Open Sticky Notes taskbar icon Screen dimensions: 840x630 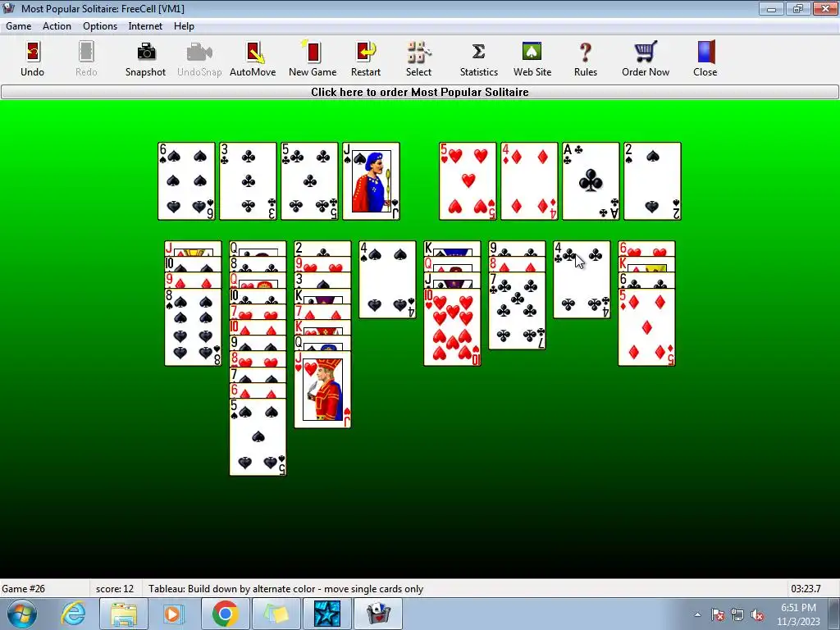276,614
